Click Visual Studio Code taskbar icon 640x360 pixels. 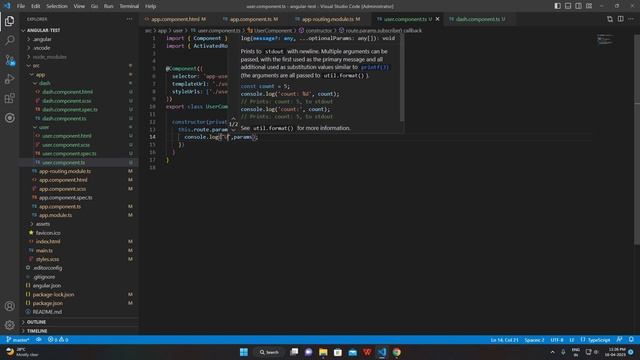pos(382,352)
